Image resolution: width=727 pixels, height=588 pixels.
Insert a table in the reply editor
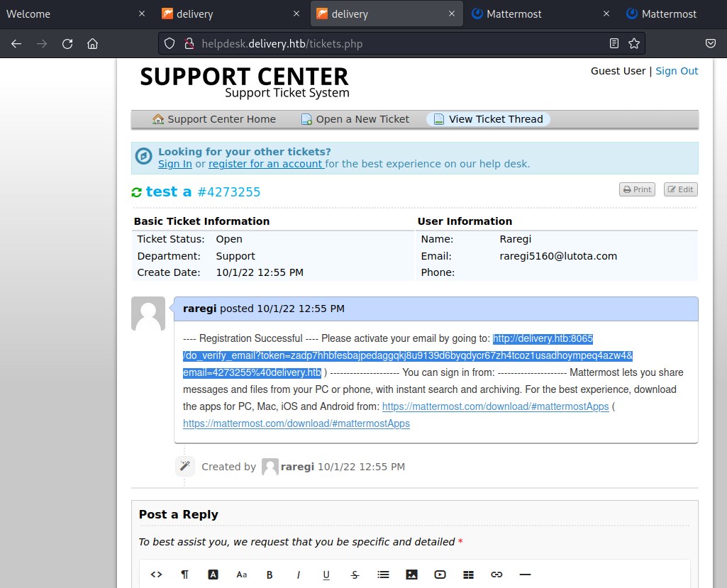click(468, 575)
